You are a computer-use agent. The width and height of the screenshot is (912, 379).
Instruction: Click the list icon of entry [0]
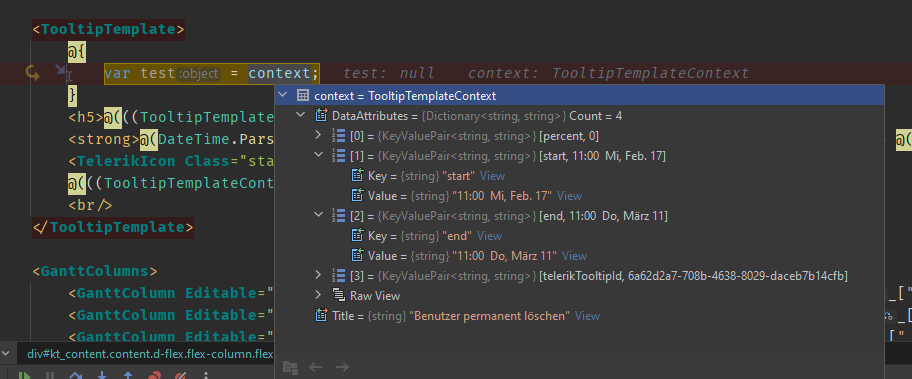point(338,135)
